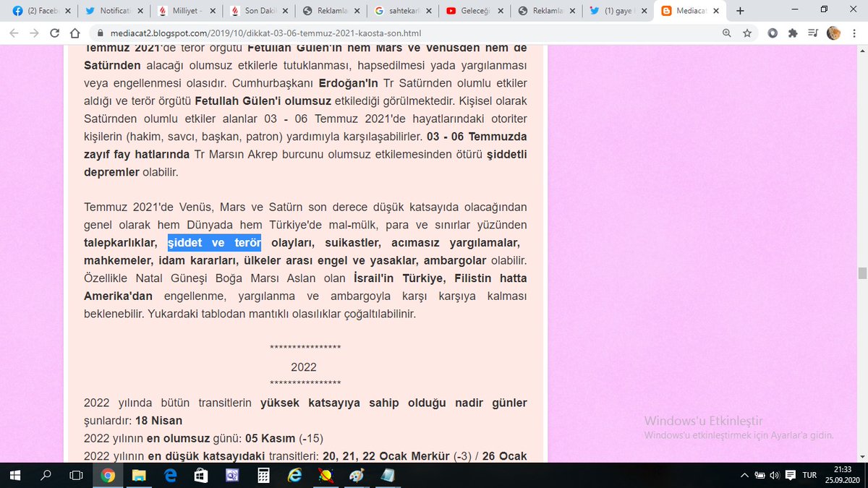Open Calculator from the taskbar
The width and height of the screenshot is (868, 488).
pos(263,475)
